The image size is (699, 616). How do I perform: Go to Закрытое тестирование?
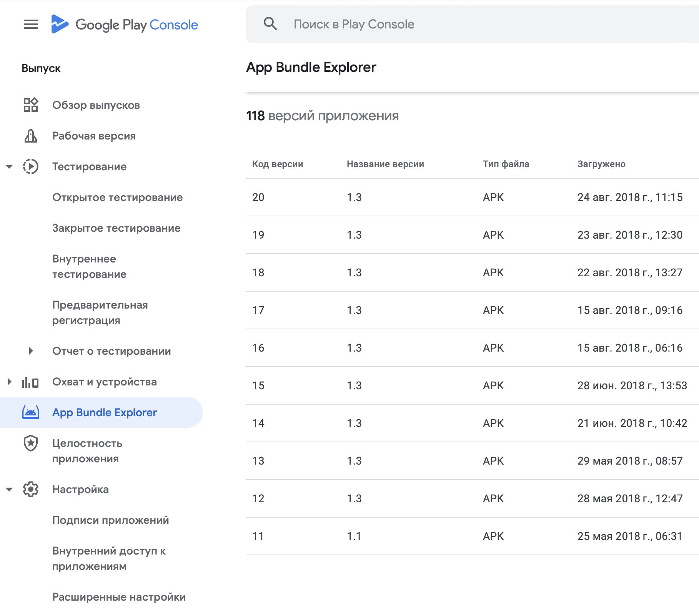point(116,228)
